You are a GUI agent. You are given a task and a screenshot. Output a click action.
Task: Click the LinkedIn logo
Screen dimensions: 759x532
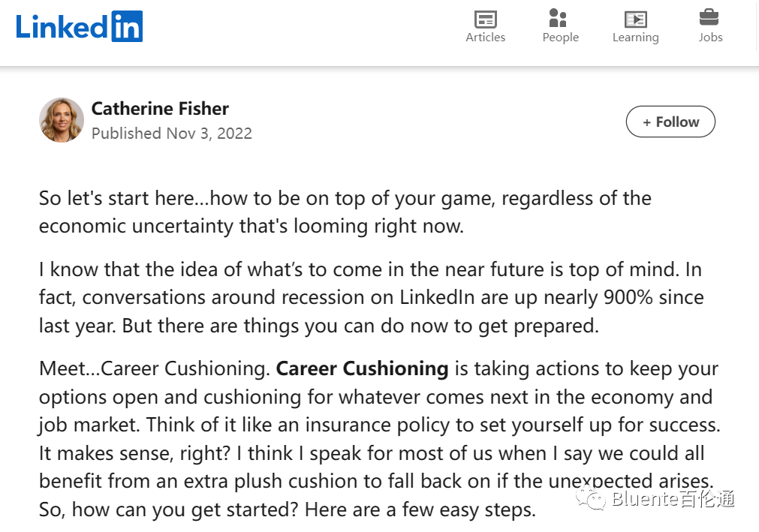click(79, 26)
